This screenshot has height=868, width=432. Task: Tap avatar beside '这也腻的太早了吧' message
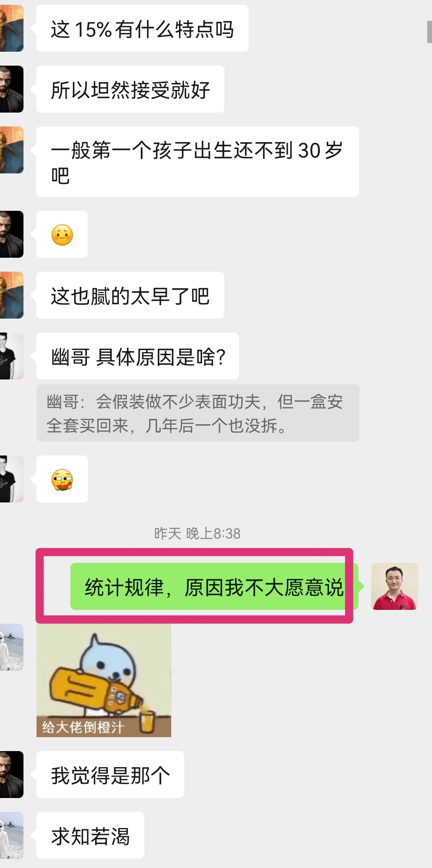tap(12, 295)
